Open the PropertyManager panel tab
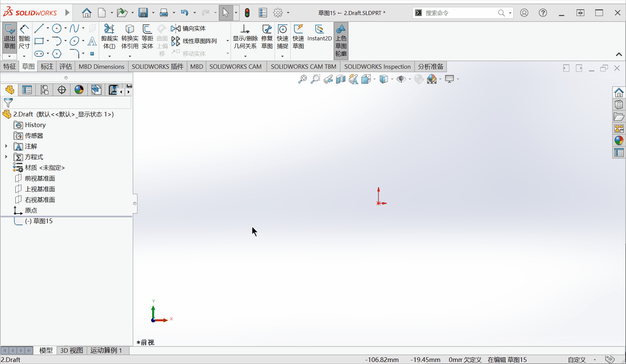 (x=27, y=90)
